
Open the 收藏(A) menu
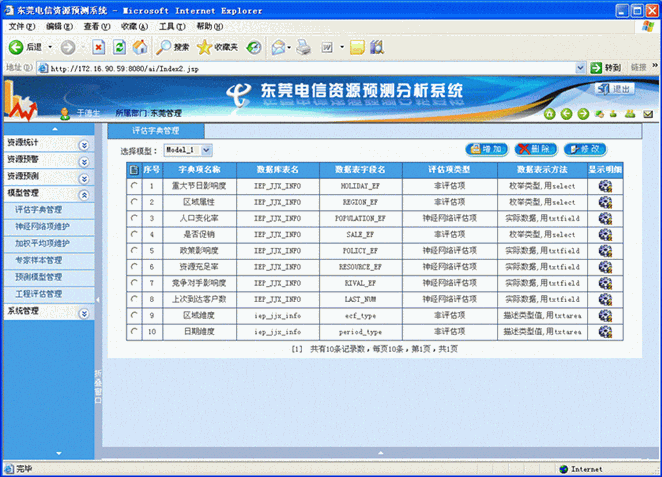coord(134,26)
